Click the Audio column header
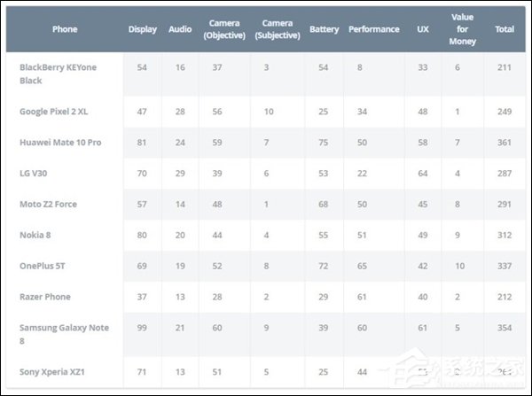 pyautogui.click(x=180, y=29)
